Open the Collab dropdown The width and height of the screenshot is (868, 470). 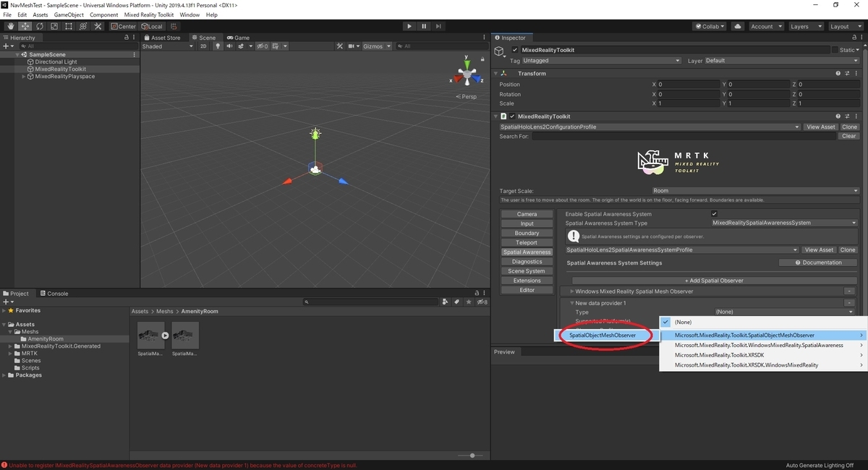[711, 27]
